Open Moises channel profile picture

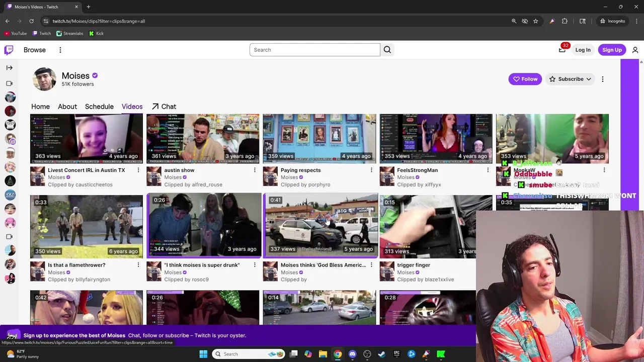(44, 79)
